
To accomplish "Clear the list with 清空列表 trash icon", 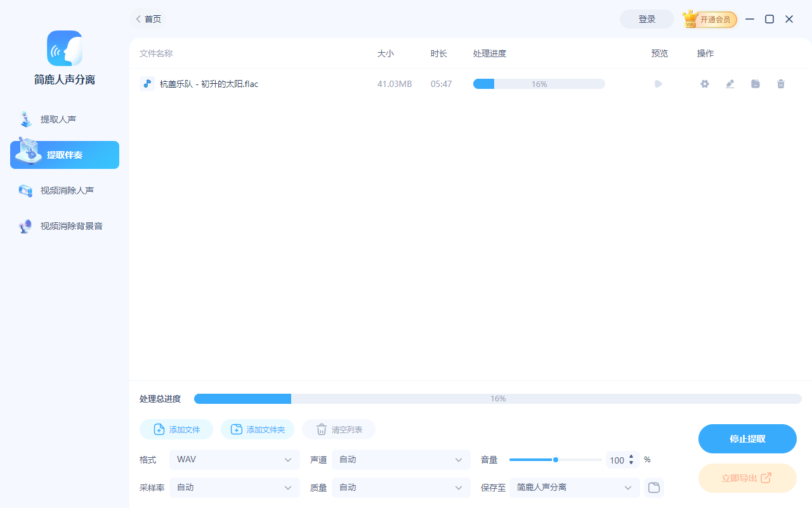I will (x=322, y=429).
